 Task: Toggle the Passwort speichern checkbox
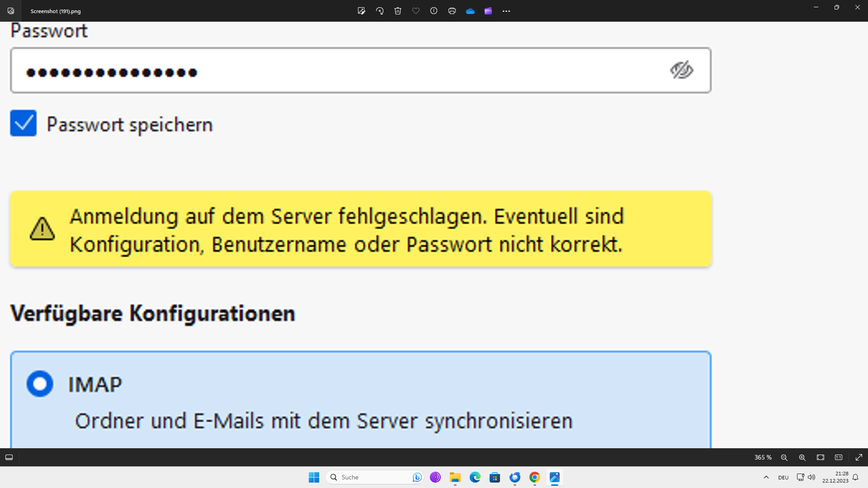click(24, 123)
